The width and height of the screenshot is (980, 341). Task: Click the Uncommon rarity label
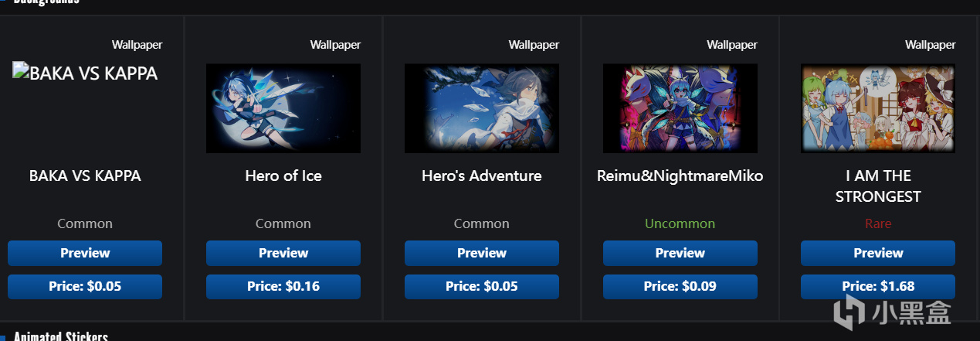pos(680,223)
